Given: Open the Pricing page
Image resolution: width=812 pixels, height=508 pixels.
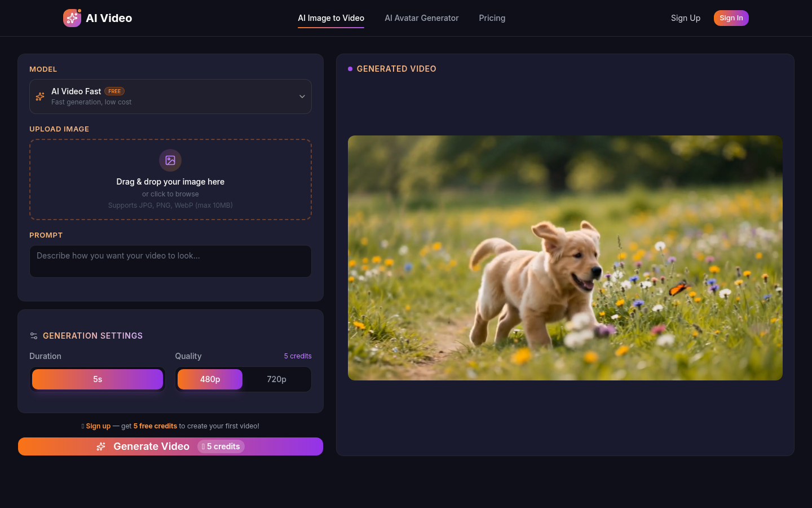Looking at the screenshot, I should [492, 18].
